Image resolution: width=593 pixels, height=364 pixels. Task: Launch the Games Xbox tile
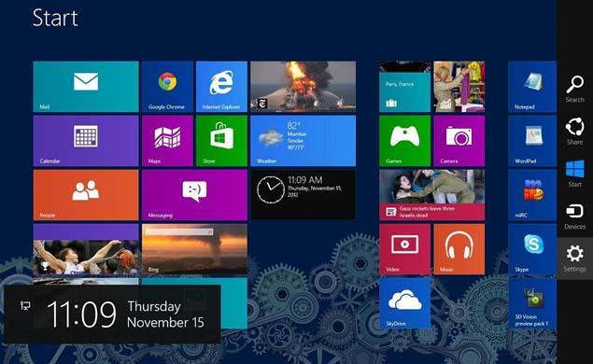point(404,141)
